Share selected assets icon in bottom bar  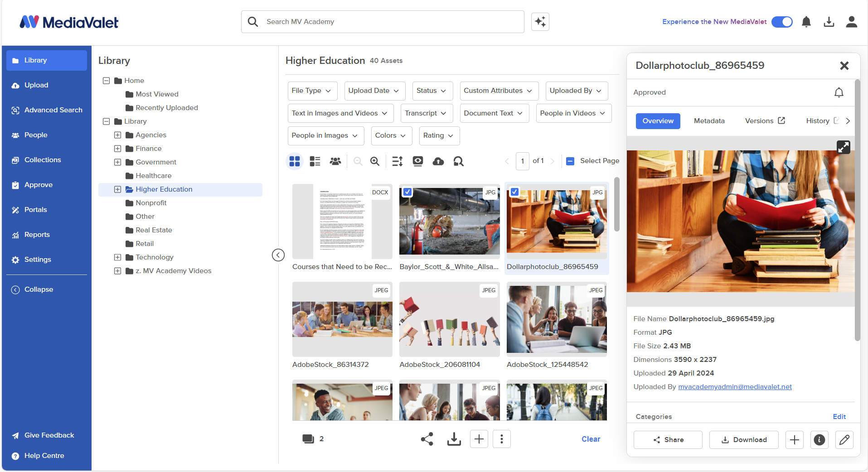click(427, 439)
